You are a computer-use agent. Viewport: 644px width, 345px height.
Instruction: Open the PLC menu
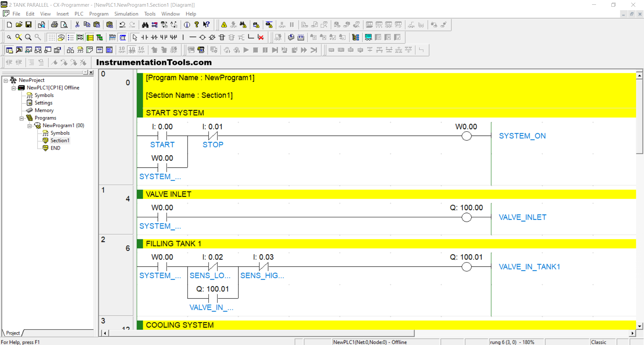pyautogui.click(x=79, y=14)
